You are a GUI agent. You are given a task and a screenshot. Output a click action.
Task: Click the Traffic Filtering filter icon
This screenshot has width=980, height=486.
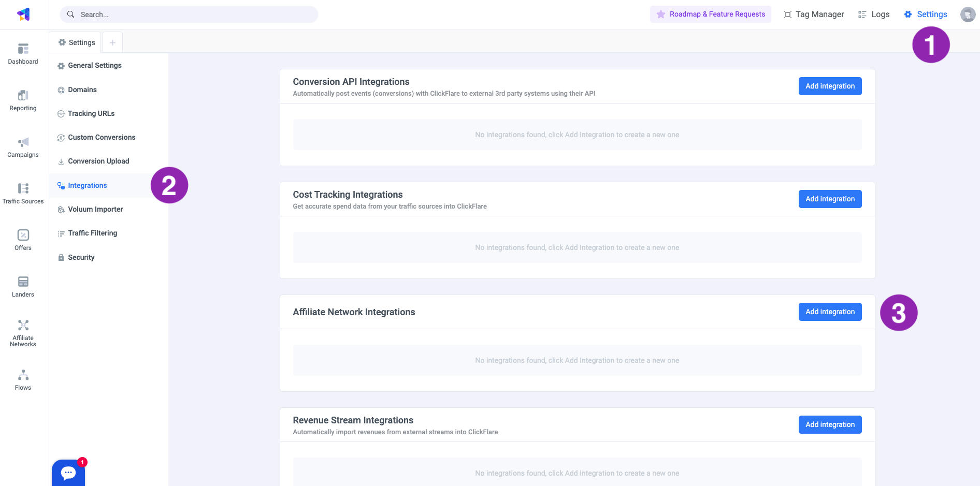(x=61, y=233)
